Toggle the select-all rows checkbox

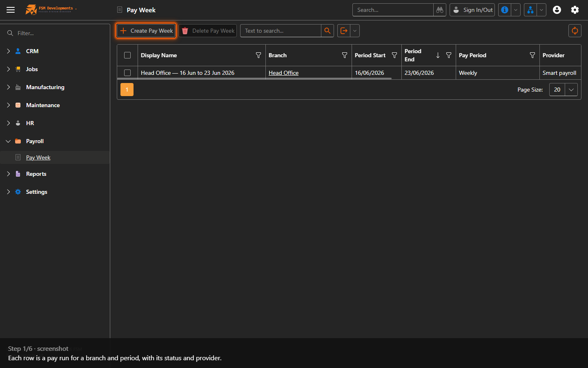click(x=127, y=55)
